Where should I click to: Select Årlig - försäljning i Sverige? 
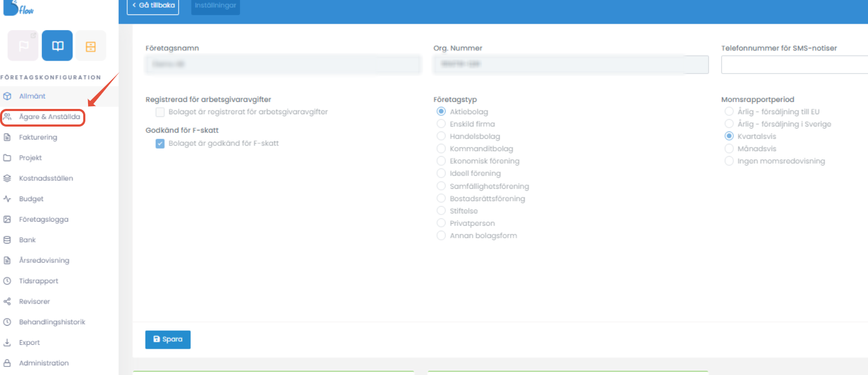pos(729,124)
